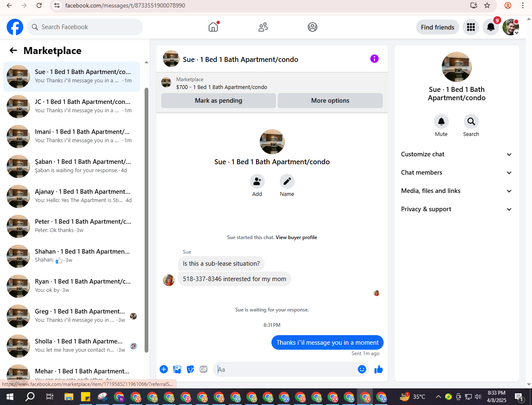Open notifications bell with 9 badge
This screenshot has width=532, height=405.
pos(491,27)
